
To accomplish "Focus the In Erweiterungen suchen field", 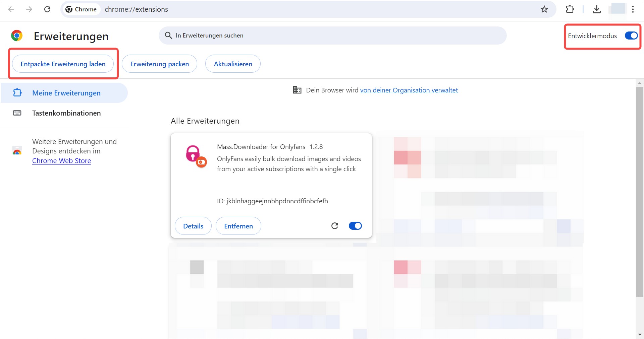I will pos(332,36).
